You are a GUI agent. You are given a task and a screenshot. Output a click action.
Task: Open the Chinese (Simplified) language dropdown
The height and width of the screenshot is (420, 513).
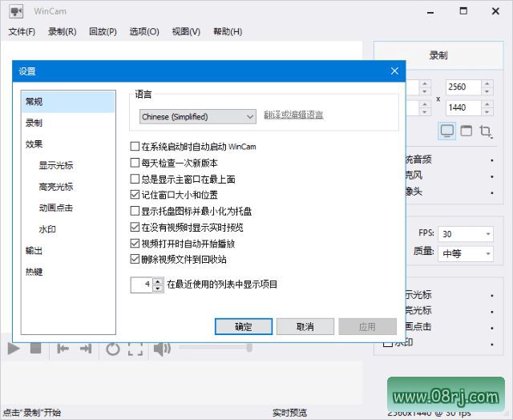[x=196, y=116]
